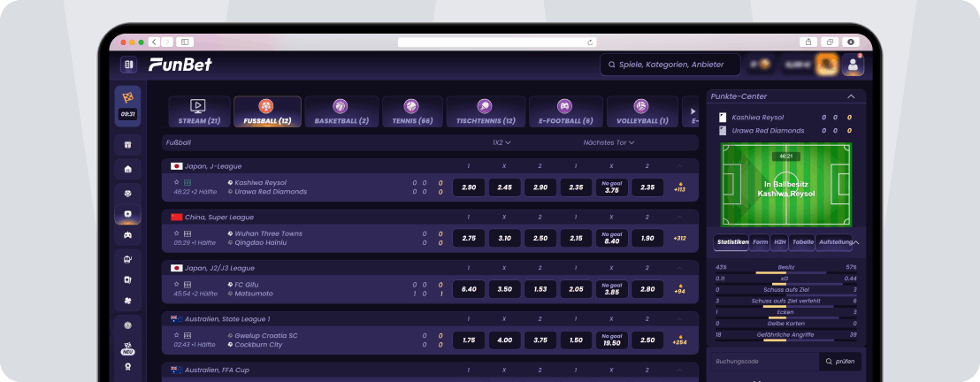Viewport: 980px width, 382px height.
Task: Click the orange highlighted icon beside the avatar
Action: click(x=826, y=65)
